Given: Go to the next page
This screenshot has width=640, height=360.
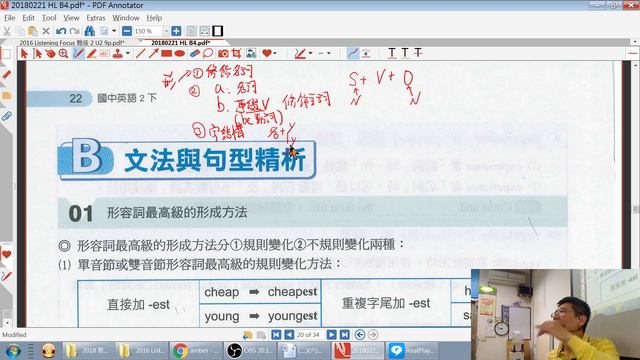Looking at the screenshot, I should [331, 335].
